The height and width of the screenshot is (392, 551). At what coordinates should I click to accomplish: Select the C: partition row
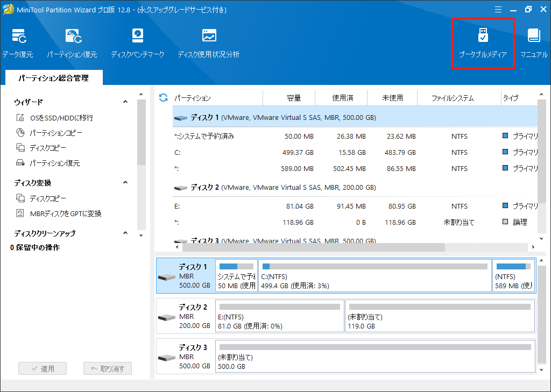[x=355, y=153]
